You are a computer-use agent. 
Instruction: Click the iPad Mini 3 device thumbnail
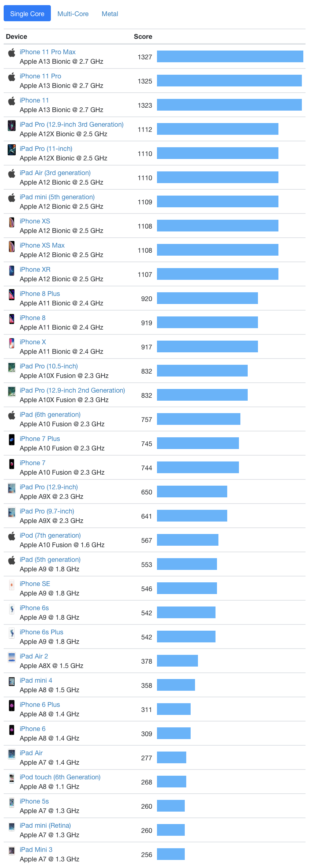coord(12,851)
